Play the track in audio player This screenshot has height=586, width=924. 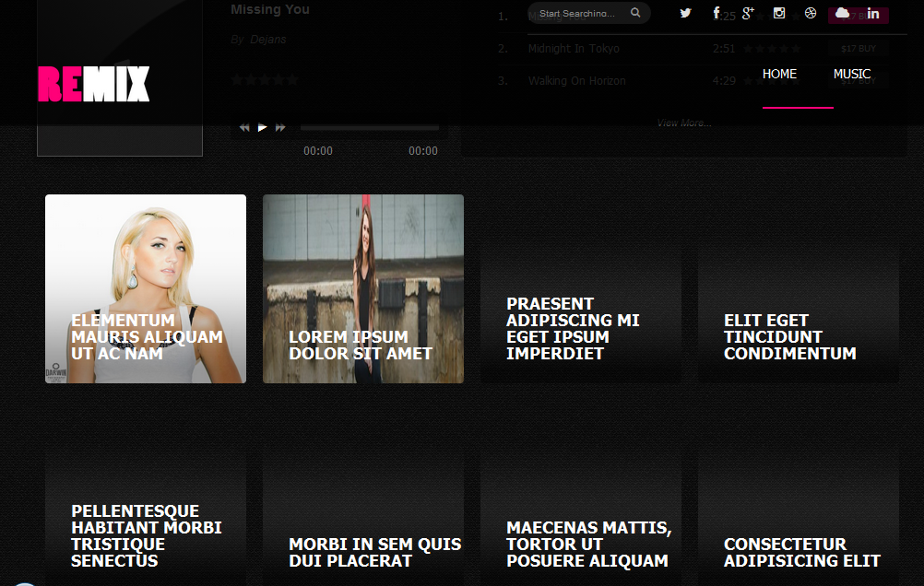[x=262, y=126]
